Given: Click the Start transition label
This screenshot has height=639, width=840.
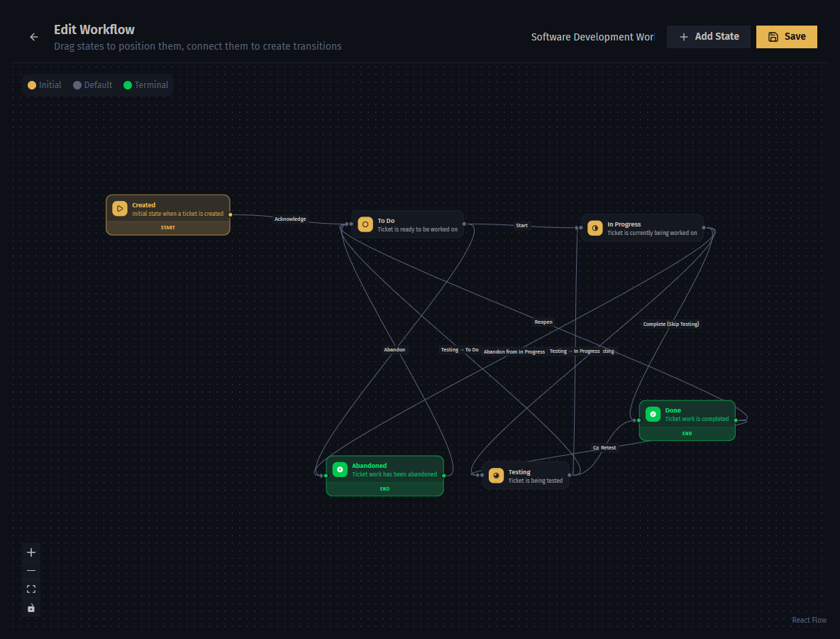Looking at the screenshot, I should pos(521,226).
